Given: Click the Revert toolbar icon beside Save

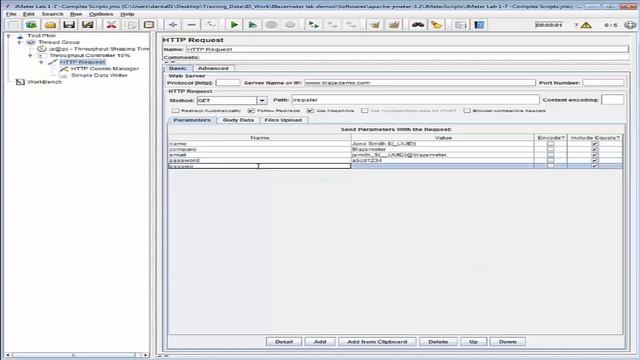Looking at the screenshot, I should [x=87, y=25].
